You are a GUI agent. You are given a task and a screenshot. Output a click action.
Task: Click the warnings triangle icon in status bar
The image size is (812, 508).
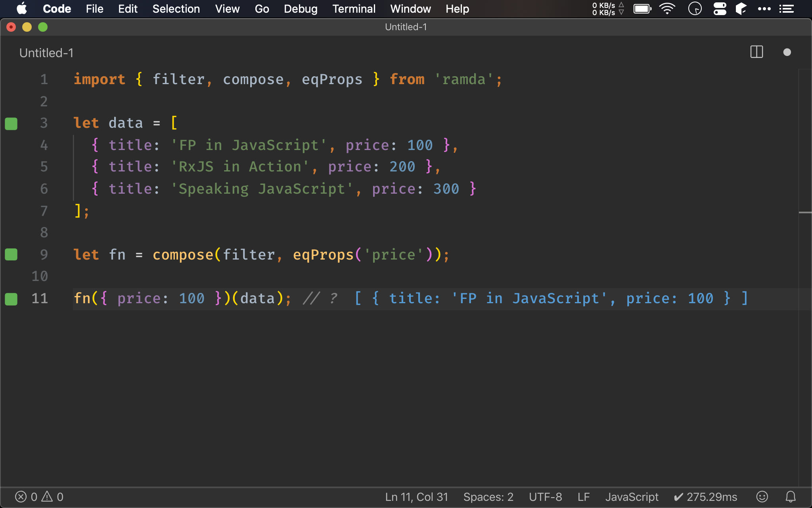(47, 496)
